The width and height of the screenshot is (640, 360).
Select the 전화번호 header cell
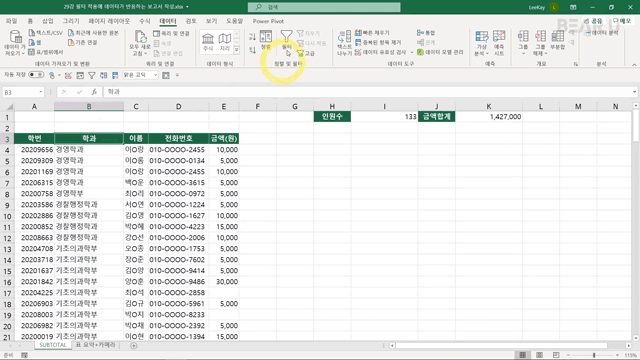(178, 138)
